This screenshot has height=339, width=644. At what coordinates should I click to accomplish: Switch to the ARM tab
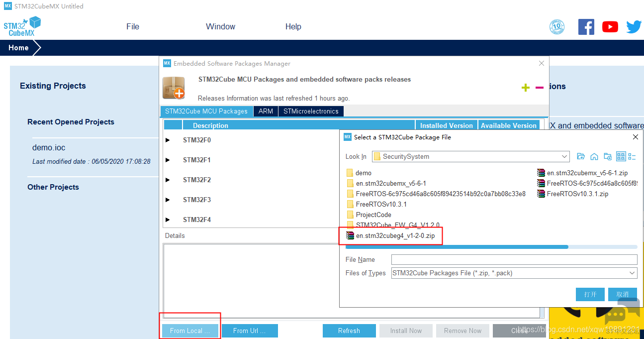pos(266,111)
